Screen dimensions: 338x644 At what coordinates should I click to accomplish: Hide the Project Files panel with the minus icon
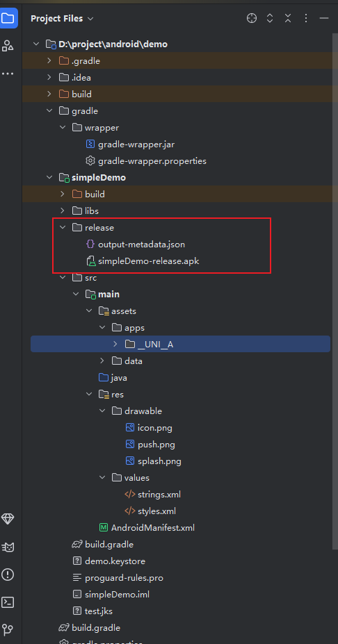click(x=324, y=19)
